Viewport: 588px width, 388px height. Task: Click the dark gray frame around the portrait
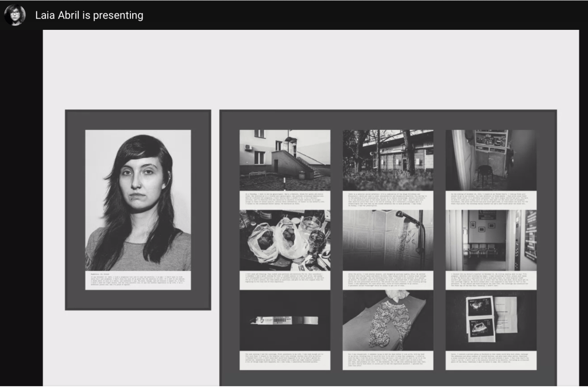pyautogui.click(x=75, y=210)
